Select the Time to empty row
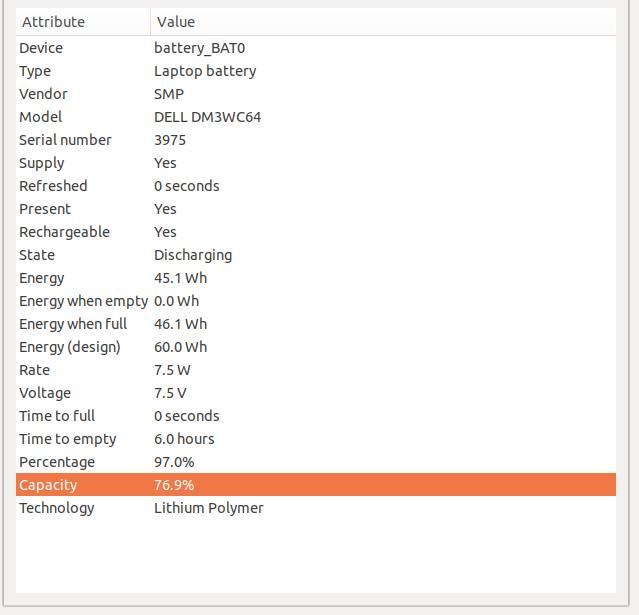The height and width of the screenshot is (615, 639). (x=316, y=439)
